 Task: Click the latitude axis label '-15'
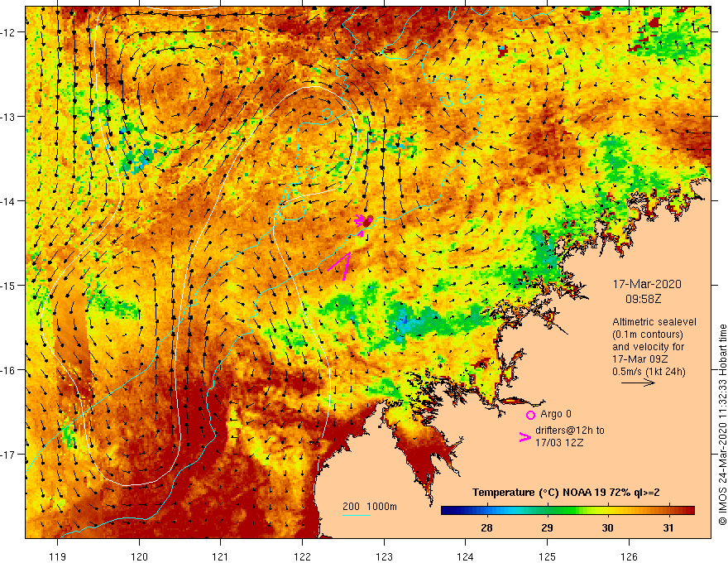point(9,285)
